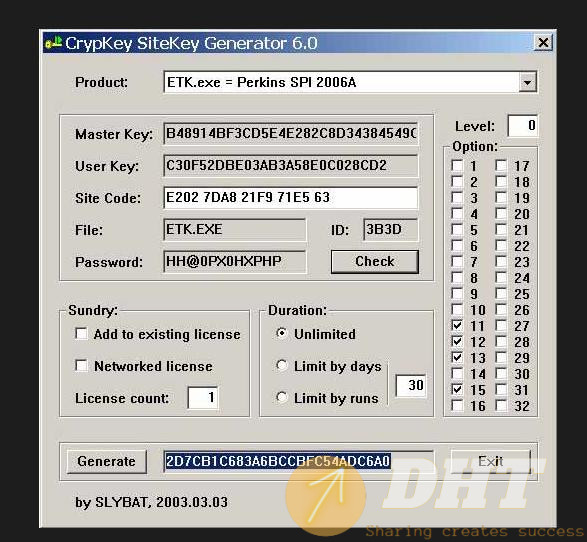Click the License count field

pos(203,398)
